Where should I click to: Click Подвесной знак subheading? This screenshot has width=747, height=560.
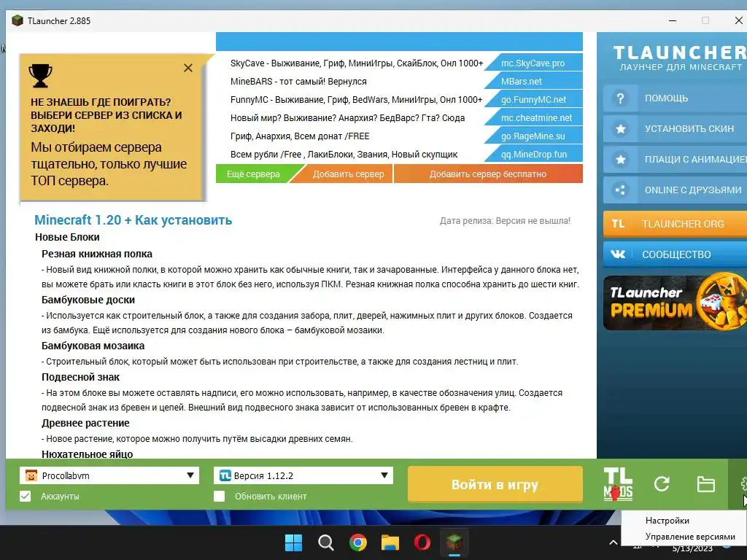point(80,377)
